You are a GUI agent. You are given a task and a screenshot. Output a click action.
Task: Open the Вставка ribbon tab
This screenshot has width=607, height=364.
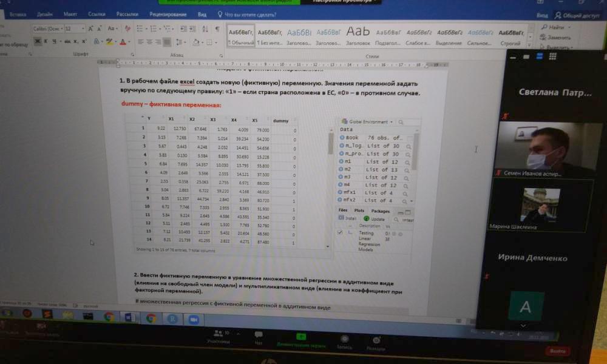point(18,15)
